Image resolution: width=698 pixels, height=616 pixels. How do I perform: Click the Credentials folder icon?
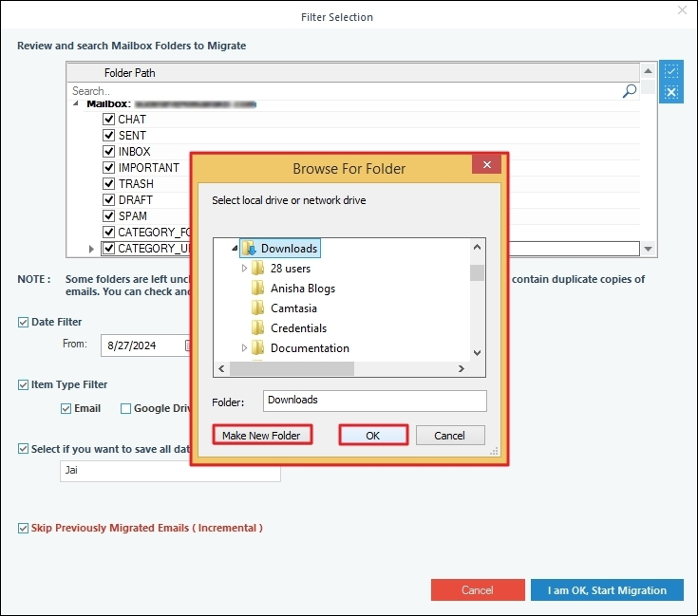pos(257,327)
